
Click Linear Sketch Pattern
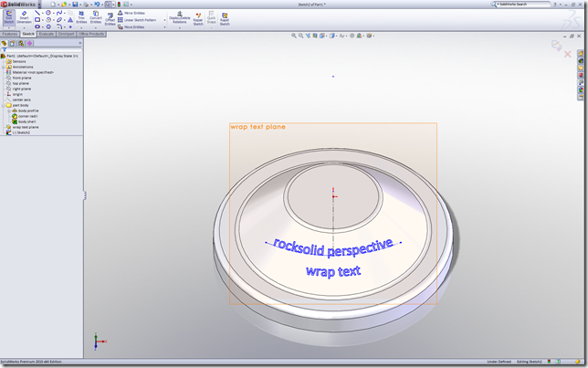point(137,20)
